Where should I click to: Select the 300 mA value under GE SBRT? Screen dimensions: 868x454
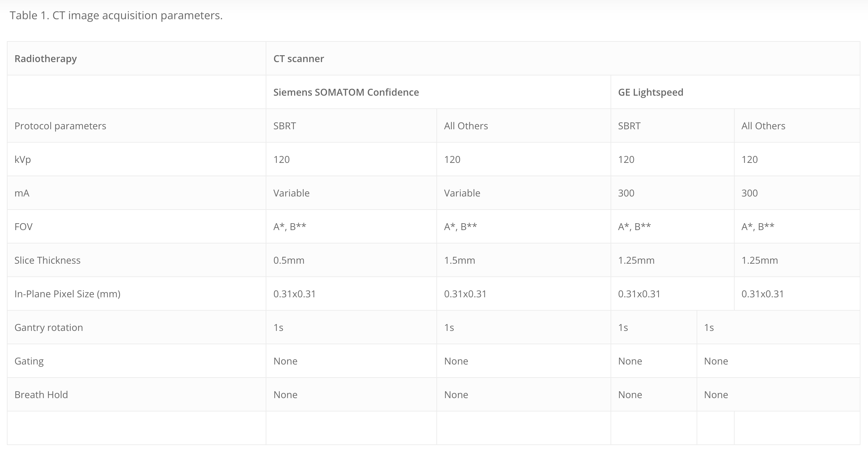click(626, 193)
